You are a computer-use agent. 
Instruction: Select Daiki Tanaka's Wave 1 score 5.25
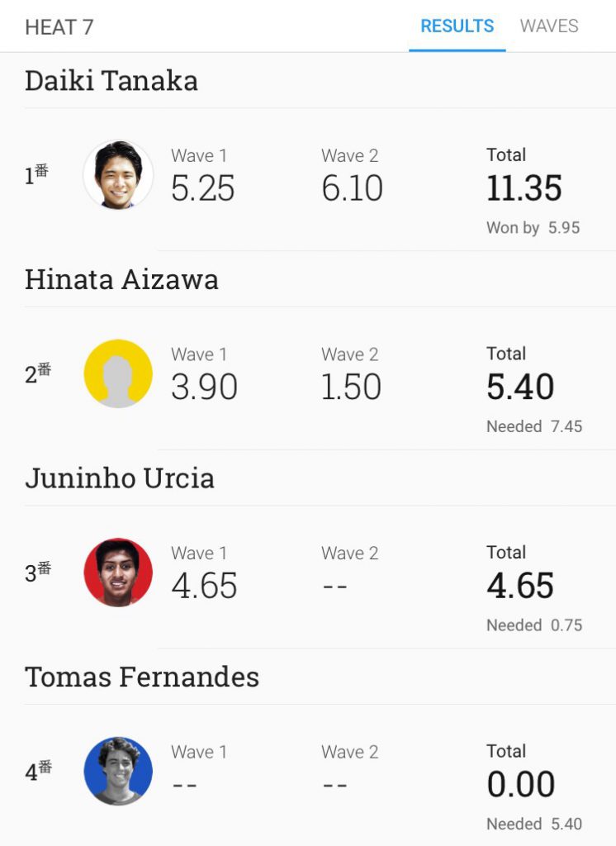click(x=202, y=188)
